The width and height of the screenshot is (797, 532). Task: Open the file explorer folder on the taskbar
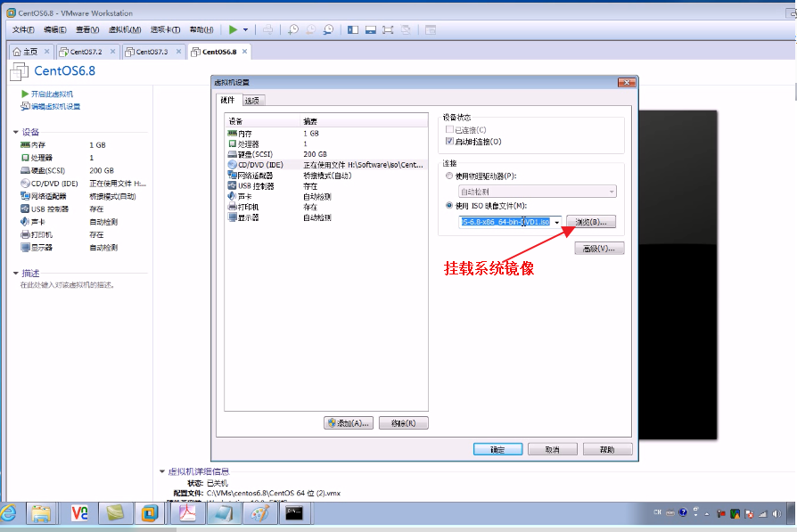click(41, 513)
